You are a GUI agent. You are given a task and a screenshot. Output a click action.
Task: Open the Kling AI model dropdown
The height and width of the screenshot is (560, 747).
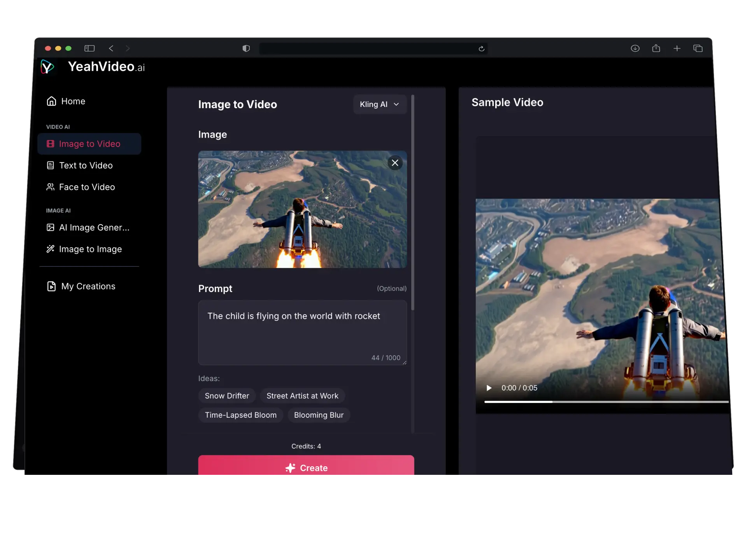click(x=379, y=104)
